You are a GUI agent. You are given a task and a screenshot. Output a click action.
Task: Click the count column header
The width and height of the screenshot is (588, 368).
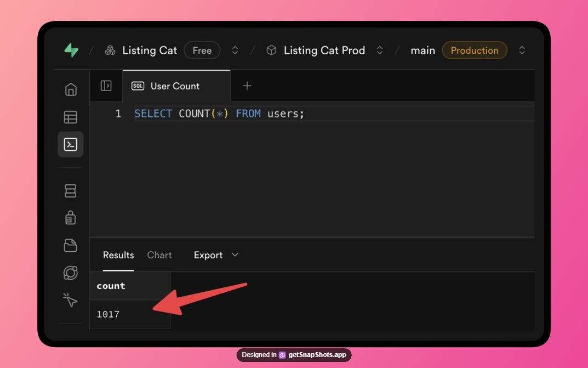(130, 286)
